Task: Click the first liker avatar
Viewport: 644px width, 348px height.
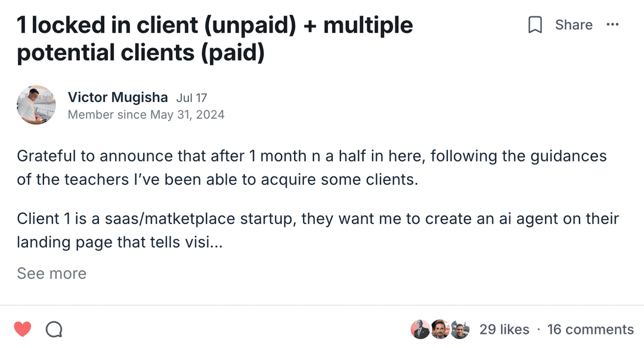Action: (420, 330)
